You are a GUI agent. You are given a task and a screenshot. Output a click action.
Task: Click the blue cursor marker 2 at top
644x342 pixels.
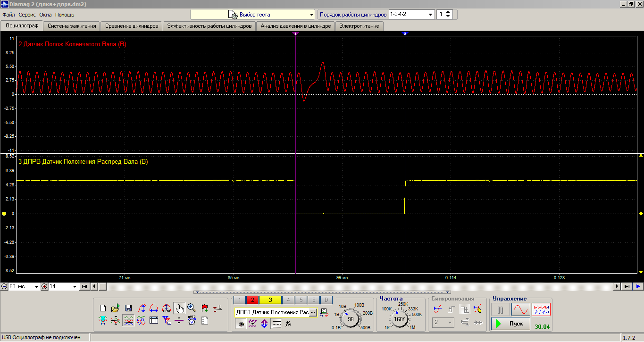[x=405, y=34]
